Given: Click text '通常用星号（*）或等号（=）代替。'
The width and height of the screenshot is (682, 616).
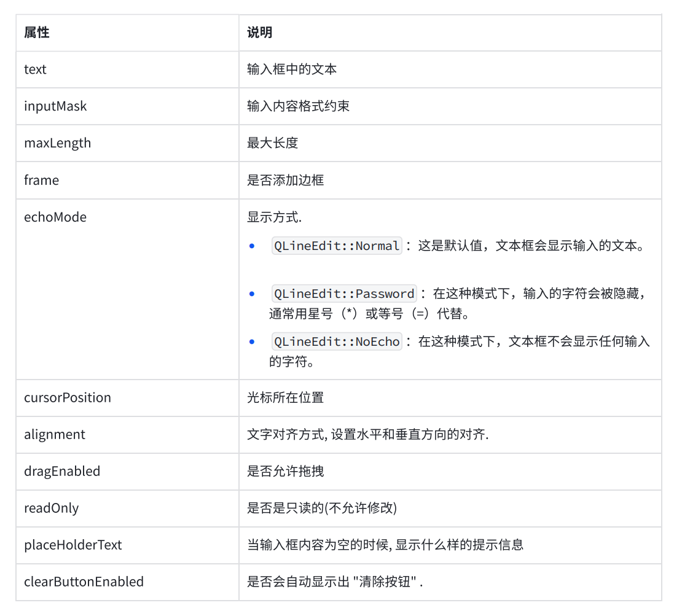Looking at the screenshot, I should [x=370, y=314].
